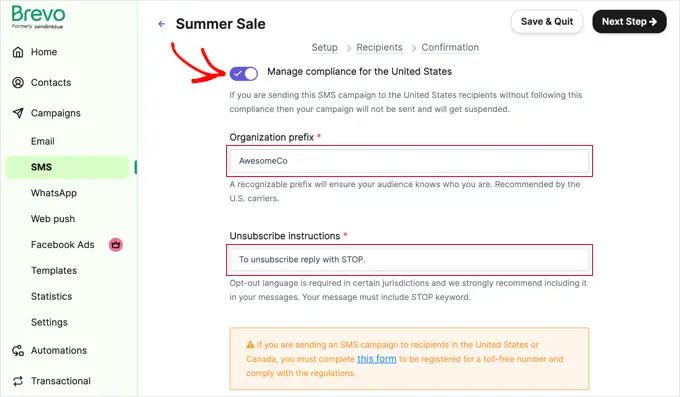The width and height of the screenshot is (680, 397).
Task: Open Contacts via the person icon
Action: 18,82
